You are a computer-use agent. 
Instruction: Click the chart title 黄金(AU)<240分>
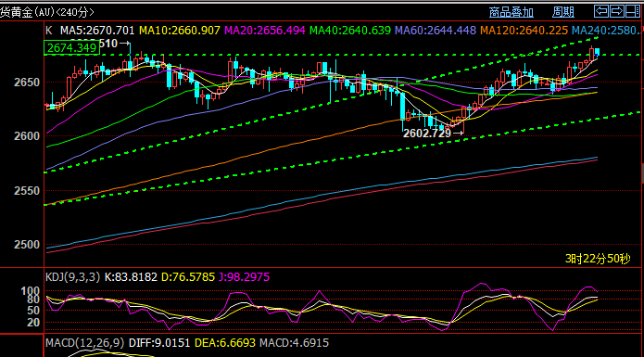pyautogui.click(x=47, y=12)
